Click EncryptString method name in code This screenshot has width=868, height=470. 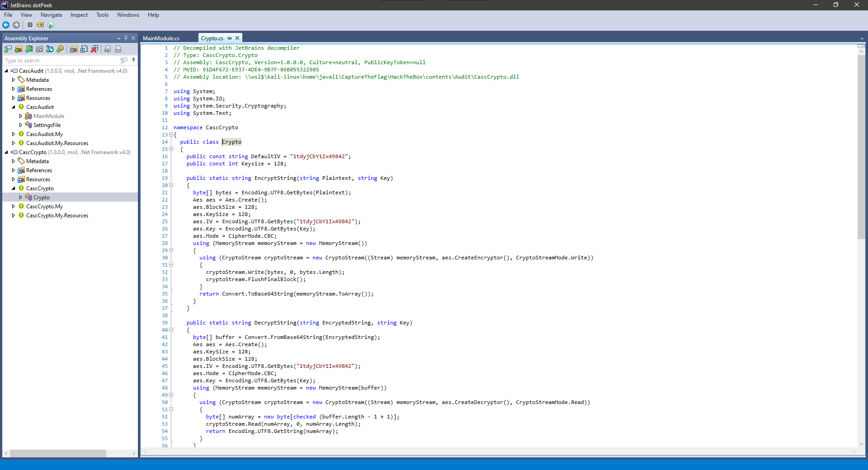coord(275,178)
